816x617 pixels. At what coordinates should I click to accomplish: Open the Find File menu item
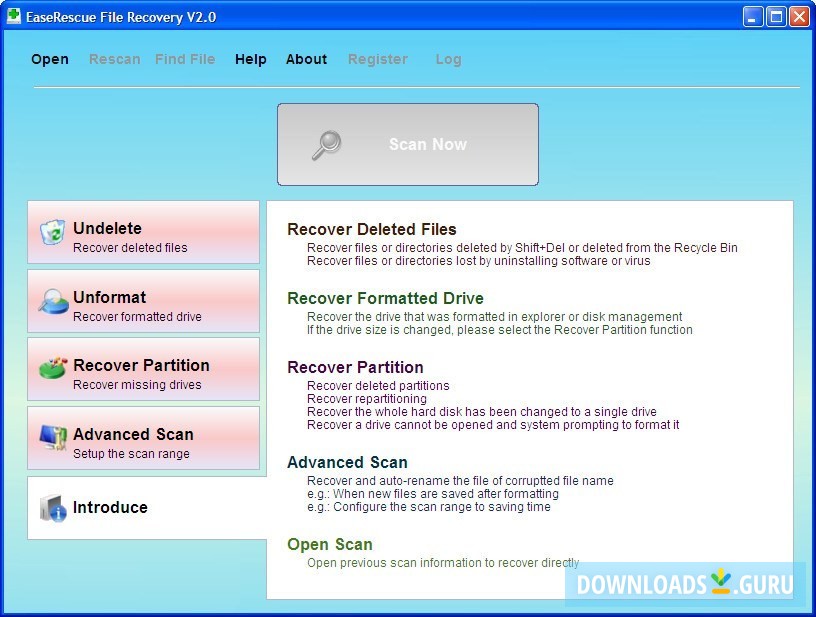185,59
